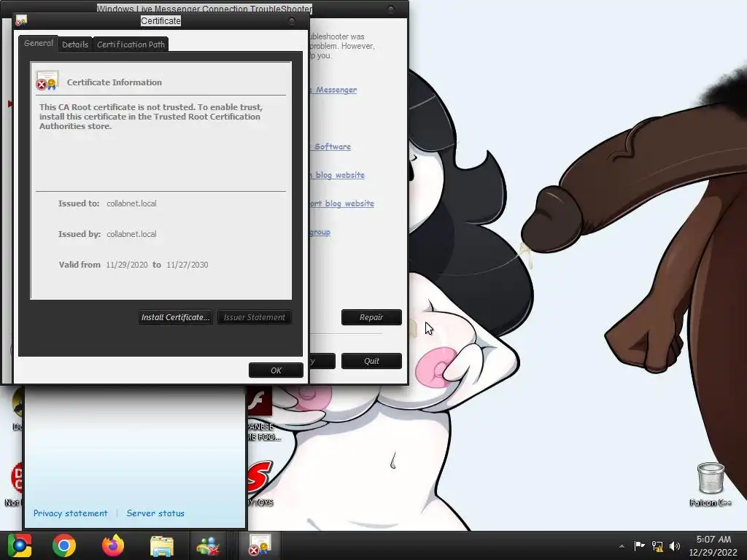
Task: Click Quit in the Troubleshooter window
Action: [371, 361]
